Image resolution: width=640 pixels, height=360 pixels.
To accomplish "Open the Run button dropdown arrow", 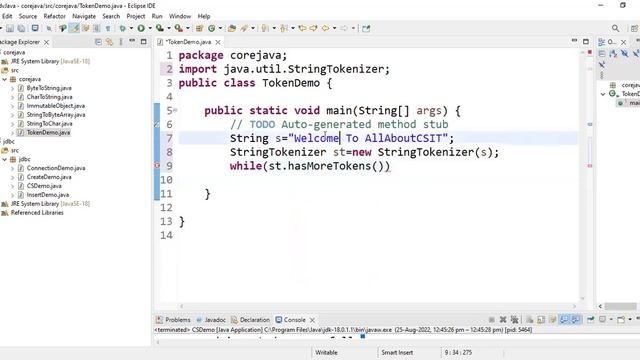I will [149, 28].
